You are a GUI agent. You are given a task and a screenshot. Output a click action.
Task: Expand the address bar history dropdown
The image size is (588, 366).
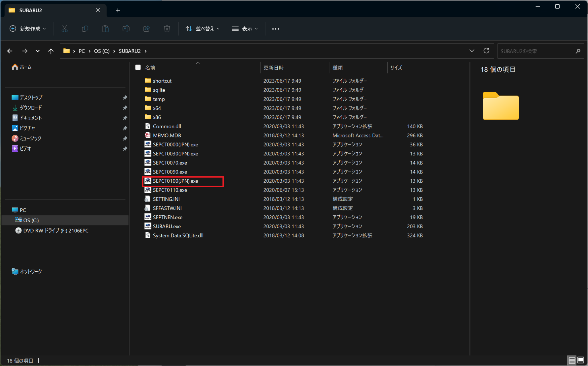pyautogui.click(x=472, y=51)
